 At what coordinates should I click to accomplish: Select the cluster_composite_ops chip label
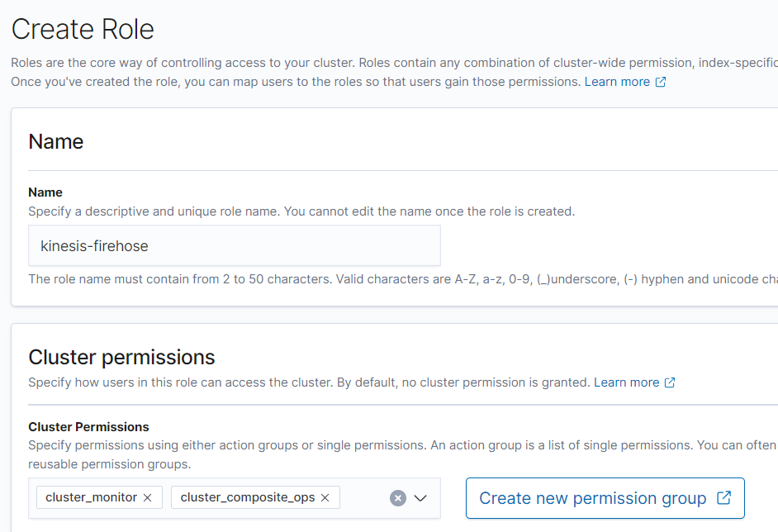[248, 497]
